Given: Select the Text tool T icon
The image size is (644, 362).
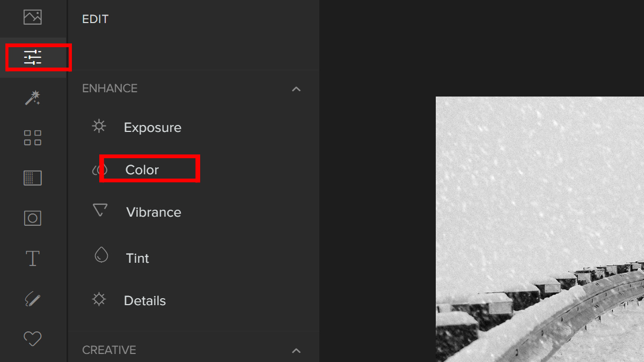Looking at the screenshot, I should point(33,258).
